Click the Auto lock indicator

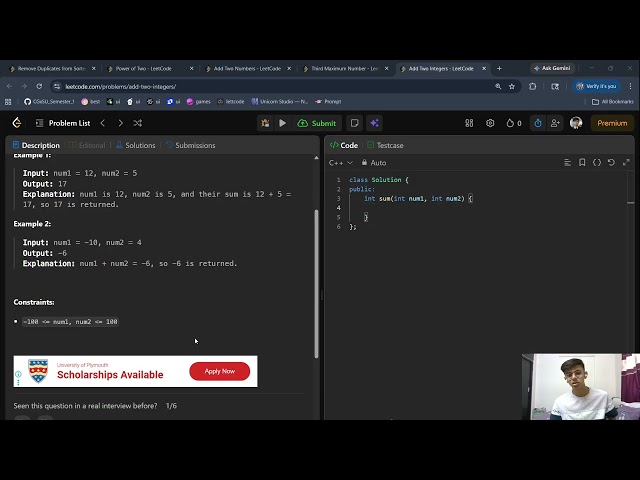[x=374, y=163]
